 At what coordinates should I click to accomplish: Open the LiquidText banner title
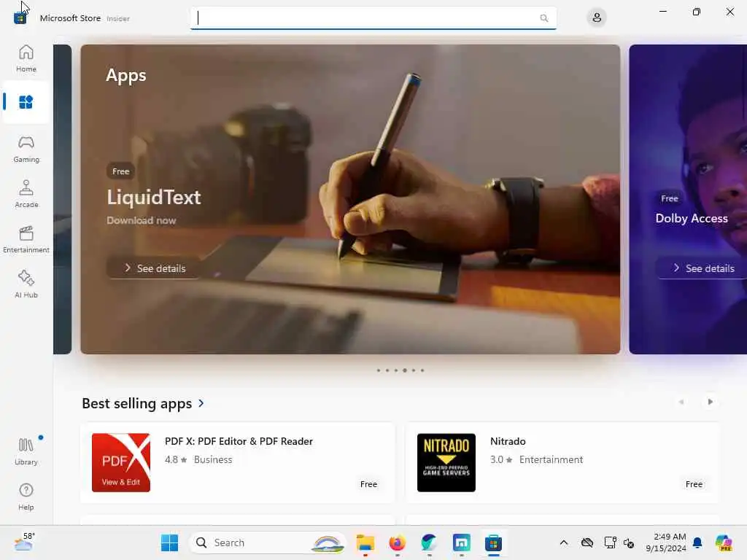click(x=154, y=197)
